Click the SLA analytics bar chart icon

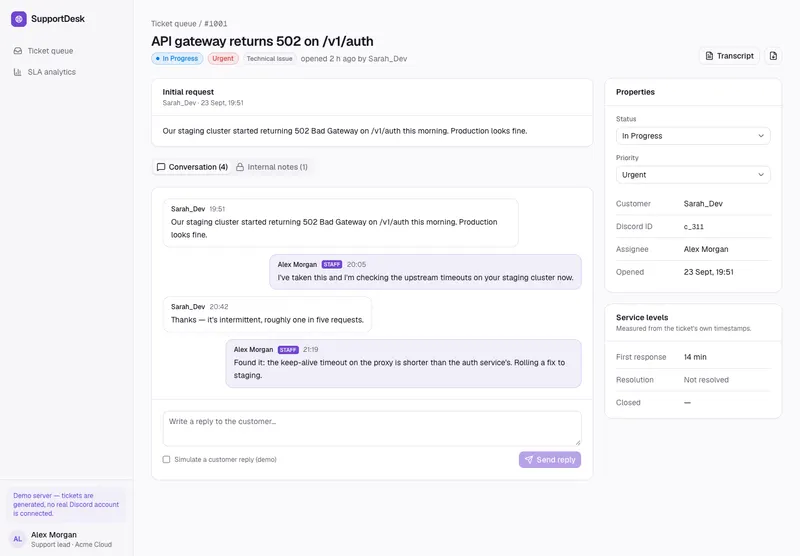click(18, 72)
